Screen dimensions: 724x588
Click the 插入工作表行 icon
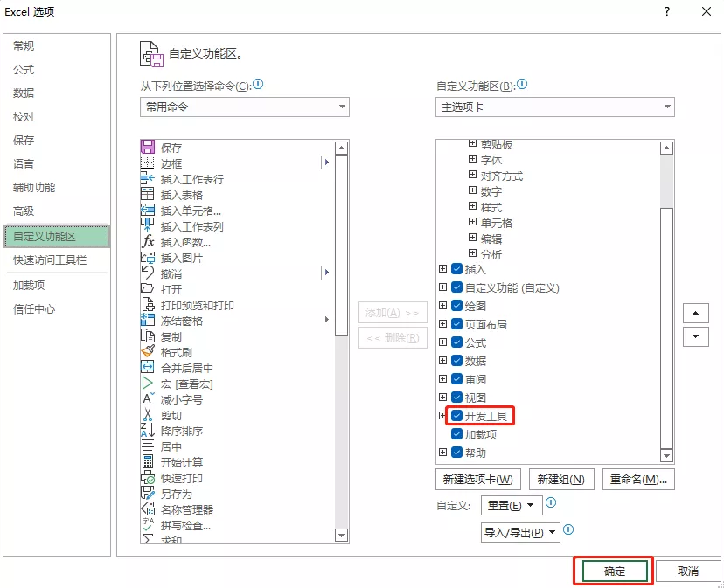pos(147,178)
